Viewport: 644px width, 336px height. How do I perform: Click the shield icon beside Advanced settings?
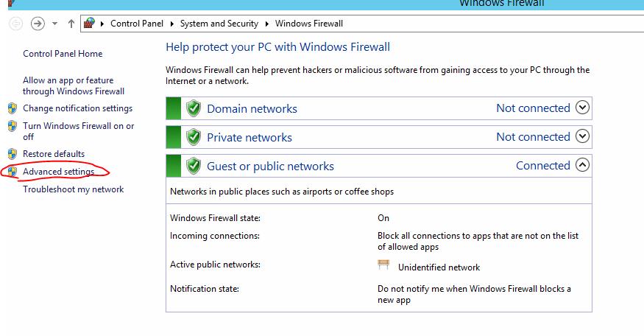[13, 172]
